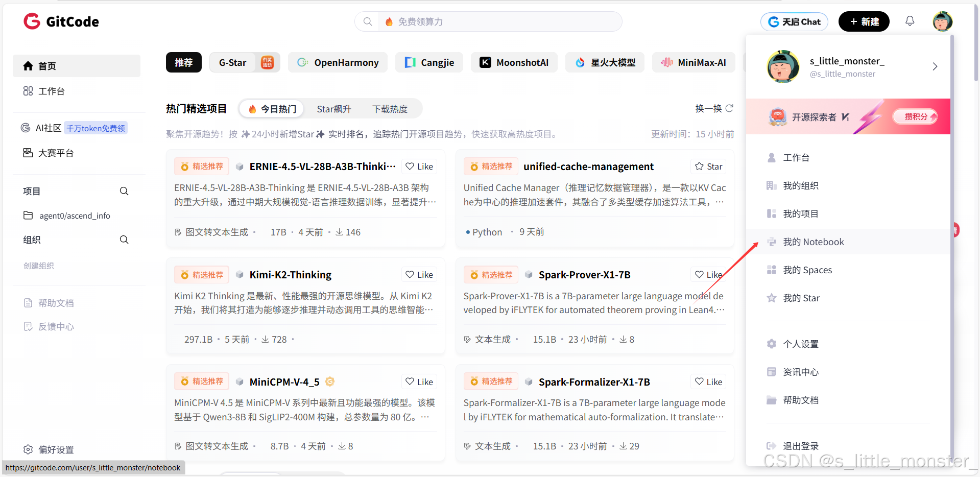Click the large profile avatar in the user panel
980x477 pixels.
click(x=783, y=66)
